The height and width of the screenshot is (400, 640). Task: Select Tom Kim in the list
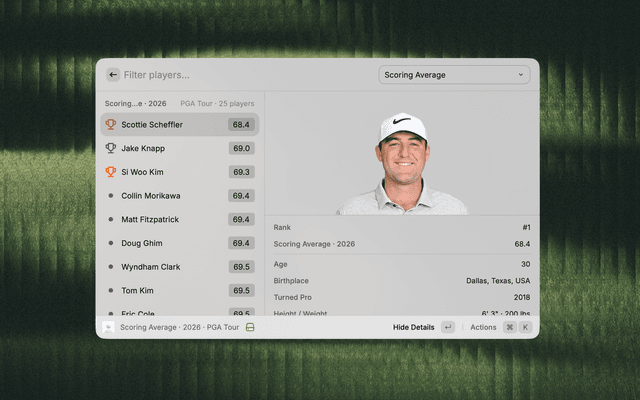tap(180, 290)
